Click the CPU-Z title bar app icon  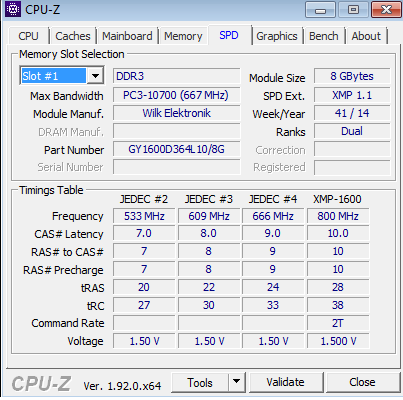[x=13, y=9]
